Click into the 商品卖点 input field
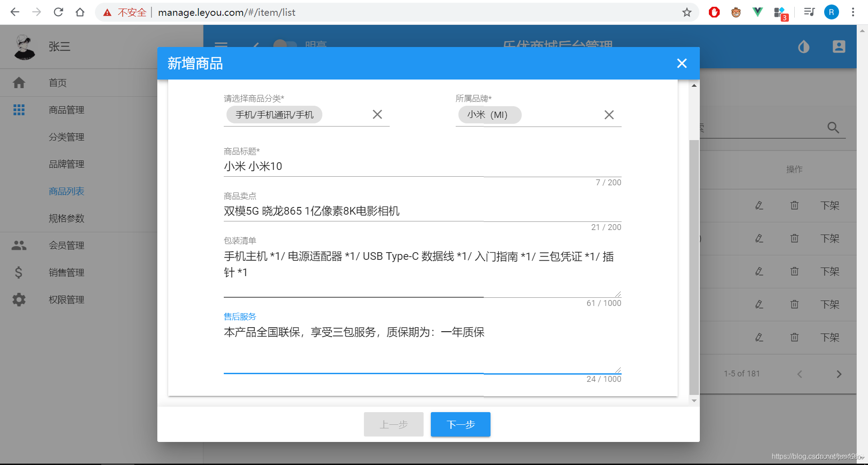The image size is (868, 465). point(423,211)
